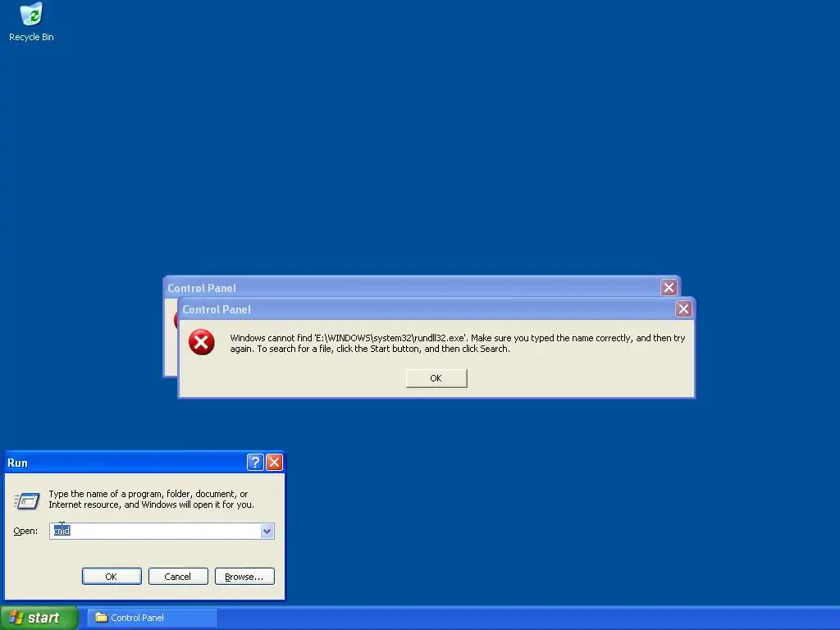Click the 'Type the name of a program' description
Image resolution: width=840 pixels, height=630 pixels.
[x=151, y=500]
